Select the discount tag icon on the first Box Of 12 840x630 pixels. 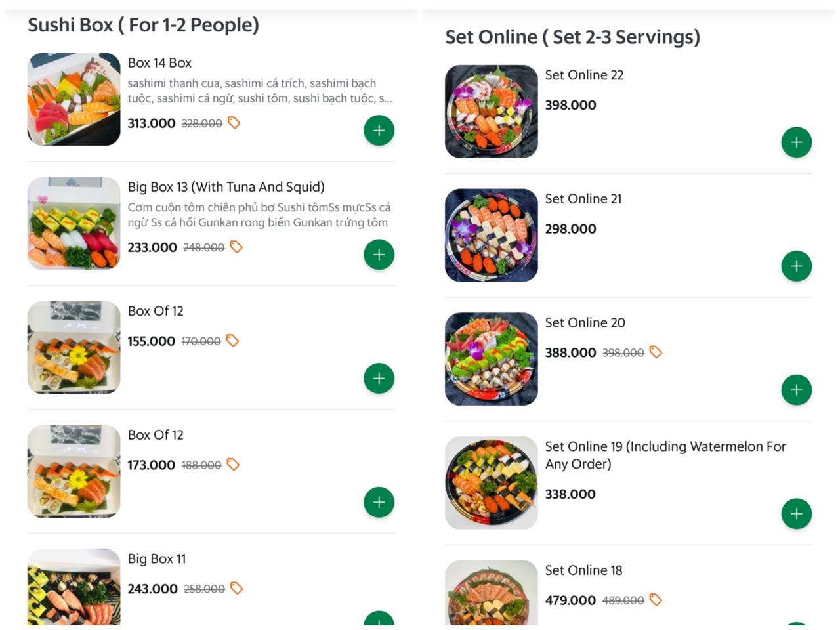(232, 341)
